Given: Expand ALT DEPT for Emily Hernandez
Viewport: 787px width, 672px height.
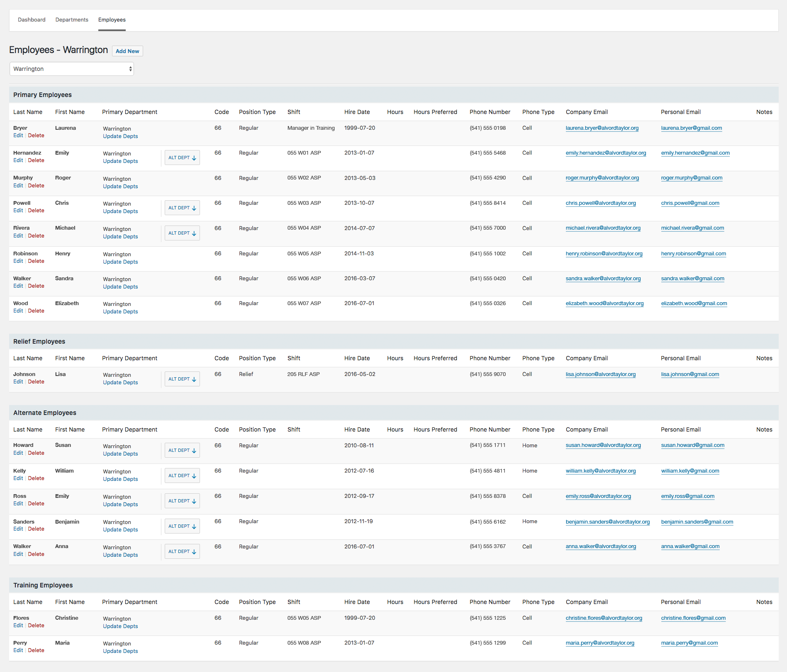Looking at the screenshot, I should 182,158.
